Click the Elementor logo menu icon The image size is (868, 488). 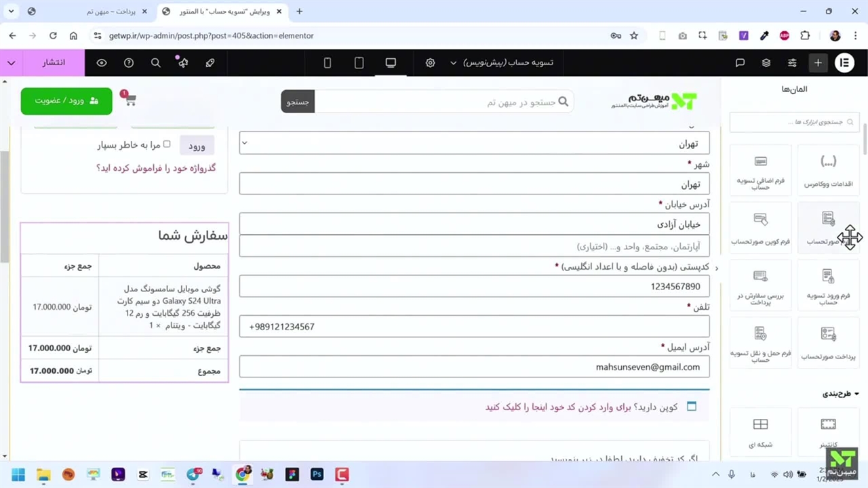pyautogui.click(x=844, y=62)
